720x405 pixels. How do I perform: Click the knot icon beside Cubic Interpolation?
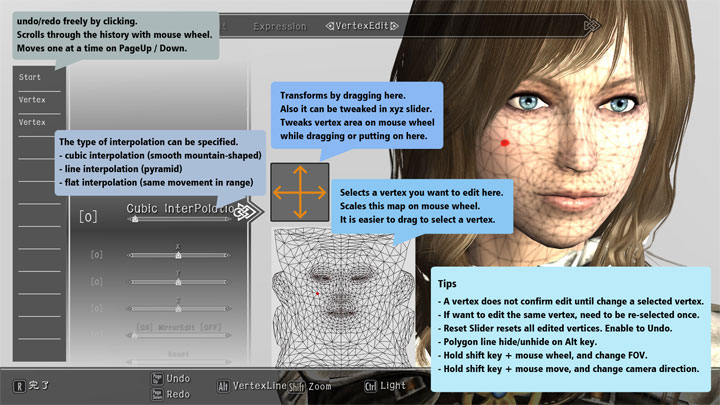[243, 212]
